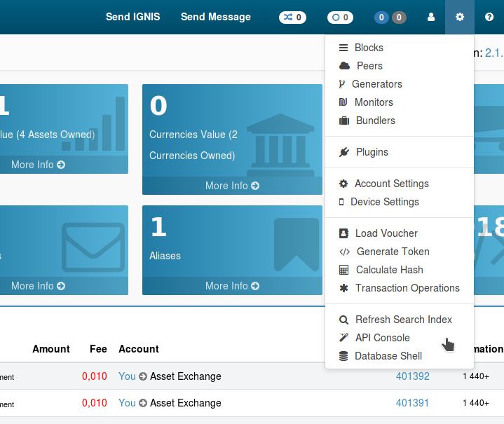Viewport: 504px width, 424px height.
Task: Open transaction link 401391
Action: pos(412,403)
